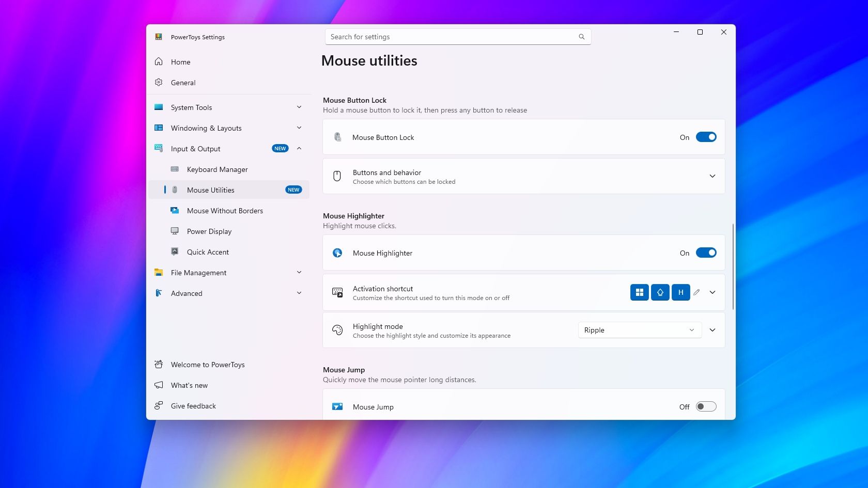
Task: Click the Give feedback icon
Action: pos(159,405)
